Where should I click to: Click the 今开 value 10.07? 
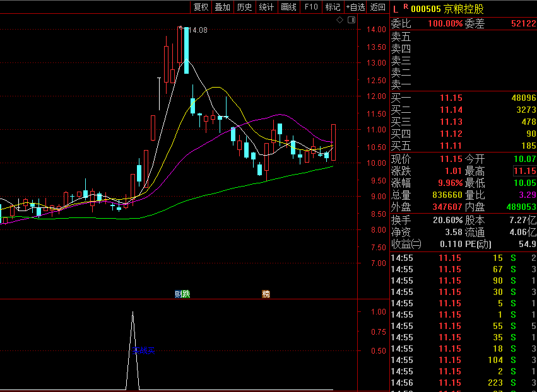tap(524, 159)
